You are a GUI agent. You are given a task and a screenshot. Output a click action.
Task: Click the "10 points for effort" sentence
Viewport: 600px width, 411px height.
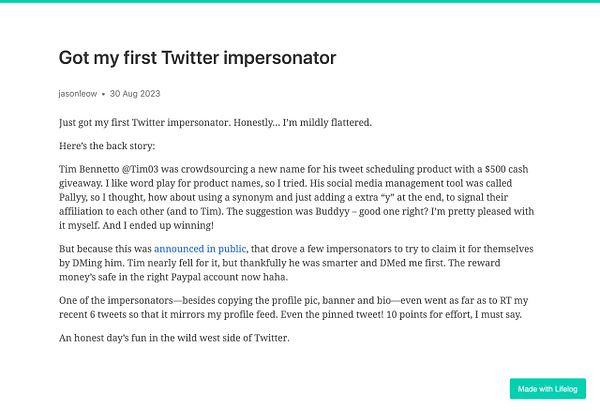(x=425, y=315)
